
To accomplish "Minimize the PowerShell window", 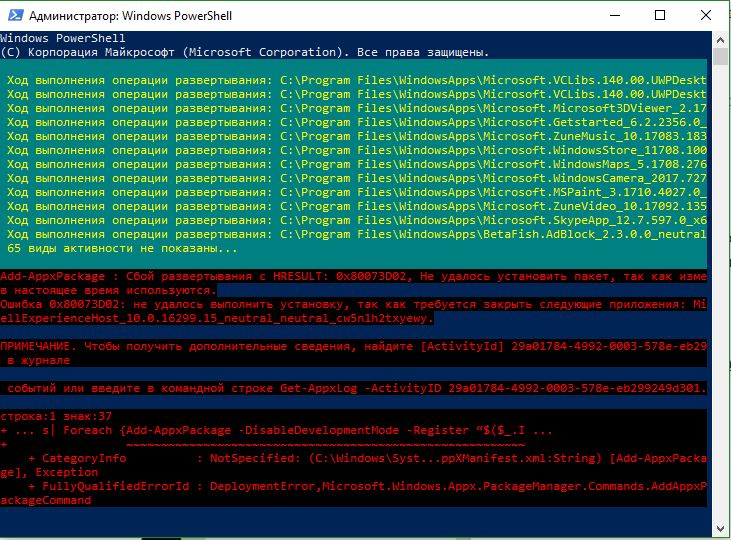I will [615, 15].
